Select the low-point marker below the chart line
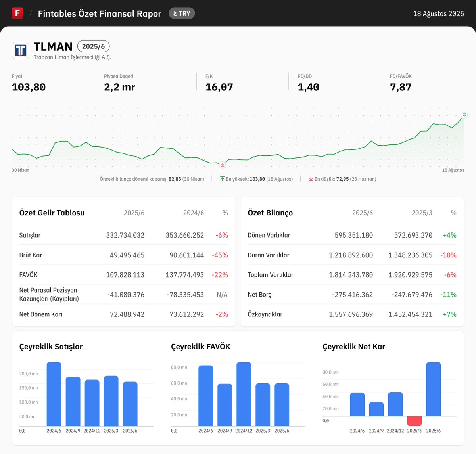 [x=223, y=164]
